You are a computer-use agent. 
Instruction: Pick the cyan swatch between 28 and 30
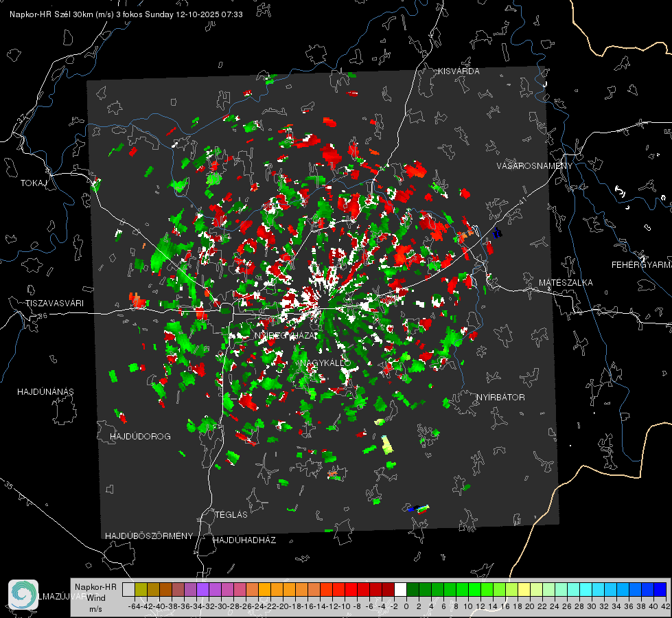pos(586,589)
